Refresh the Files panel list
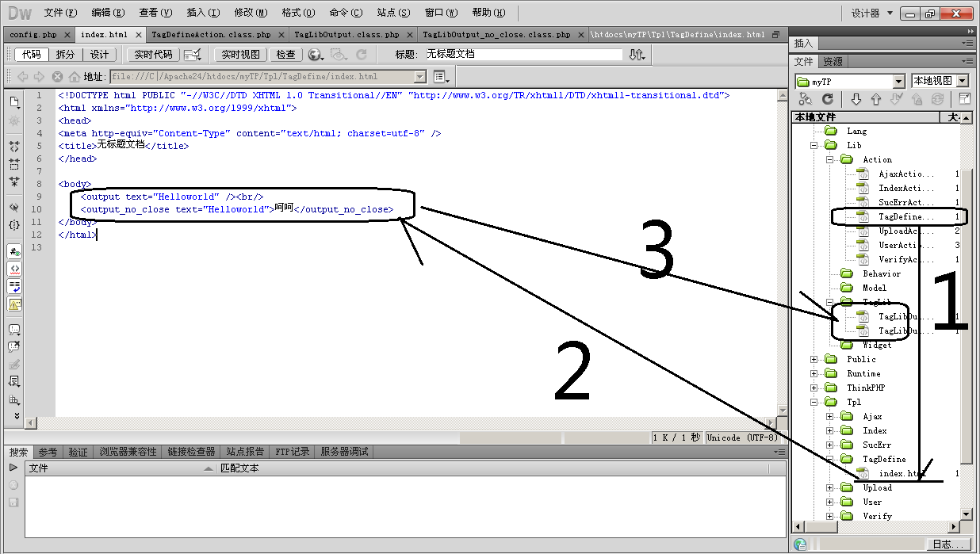The height and width of the screenshot is (554, 980). pyautogui.click(x=827, y=99)
